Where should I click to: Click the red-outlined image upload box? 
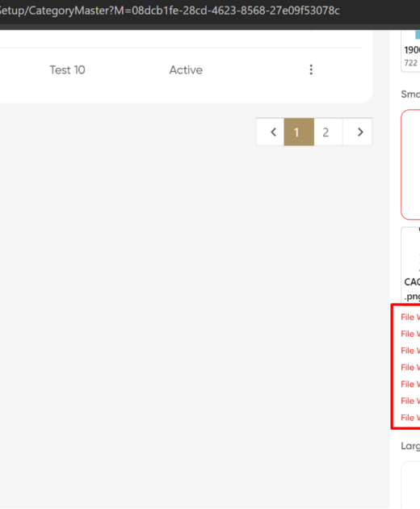coord(410,165)
